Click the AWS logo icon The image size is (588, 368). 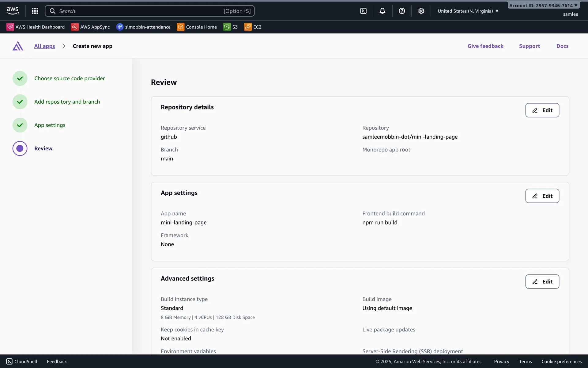click(x=13, y=11)
